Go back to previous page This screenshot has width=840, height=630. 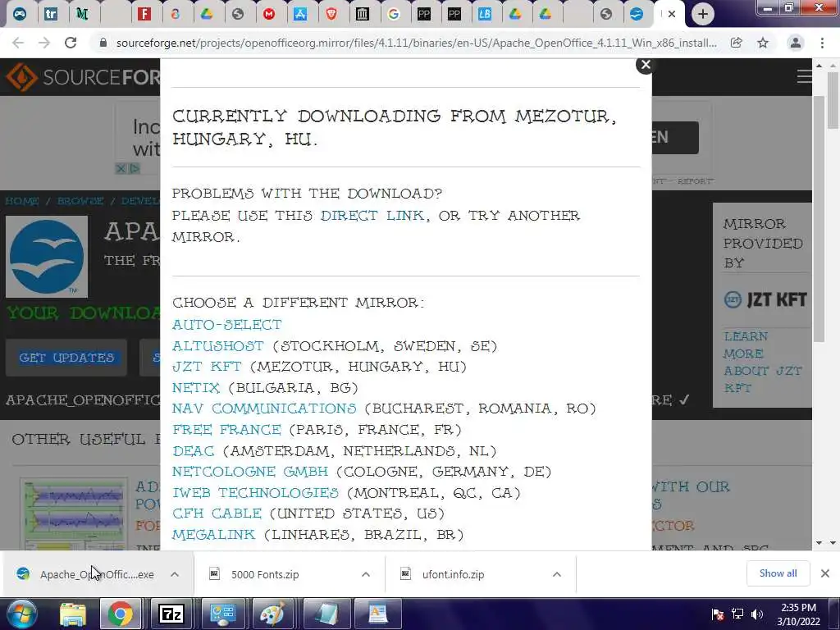(x=18, y=43)
